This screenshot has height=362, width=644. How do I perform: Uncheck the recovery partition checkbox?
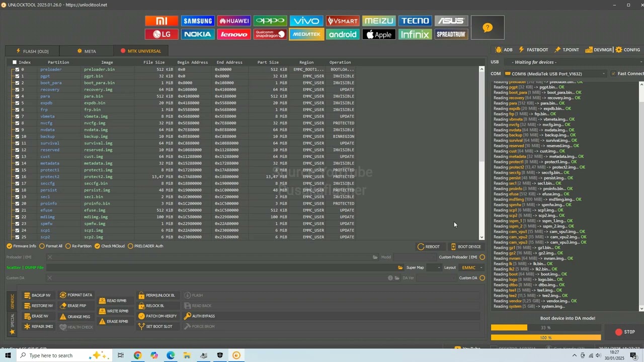point(17,89)
